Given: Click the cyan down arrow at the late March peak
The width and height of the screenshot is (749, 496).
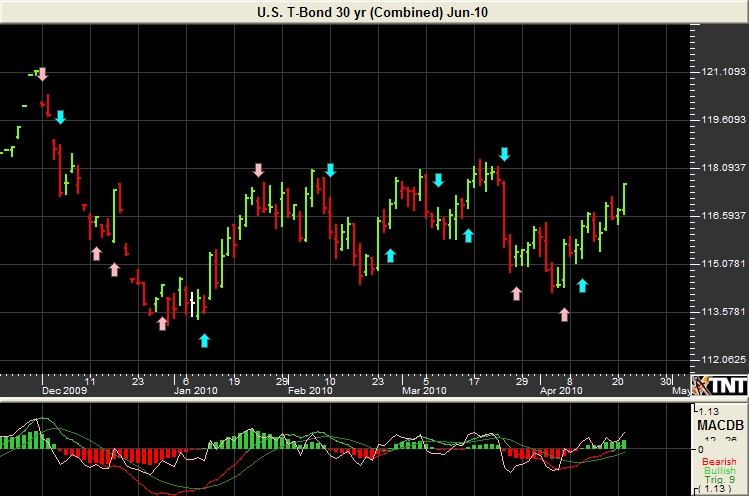Looking at the screenshot, I should pos(505,154).
